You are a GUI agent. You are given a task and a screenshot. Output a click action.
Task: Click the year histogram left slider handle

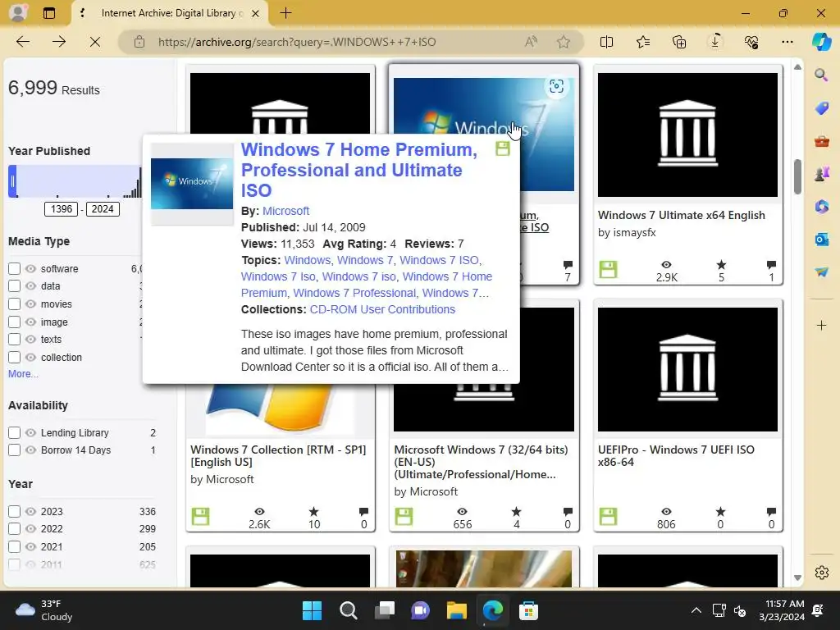pyautogui.click(x=12, y=181)
